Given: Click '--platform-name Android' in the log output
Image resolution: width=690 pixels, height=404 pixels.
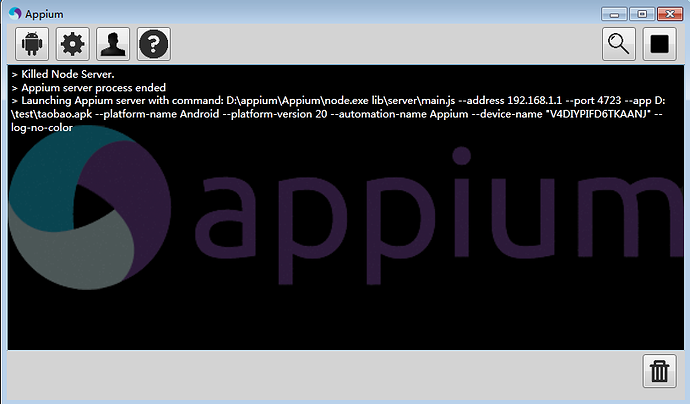Looking at the screenshot, I should (157, 114).
